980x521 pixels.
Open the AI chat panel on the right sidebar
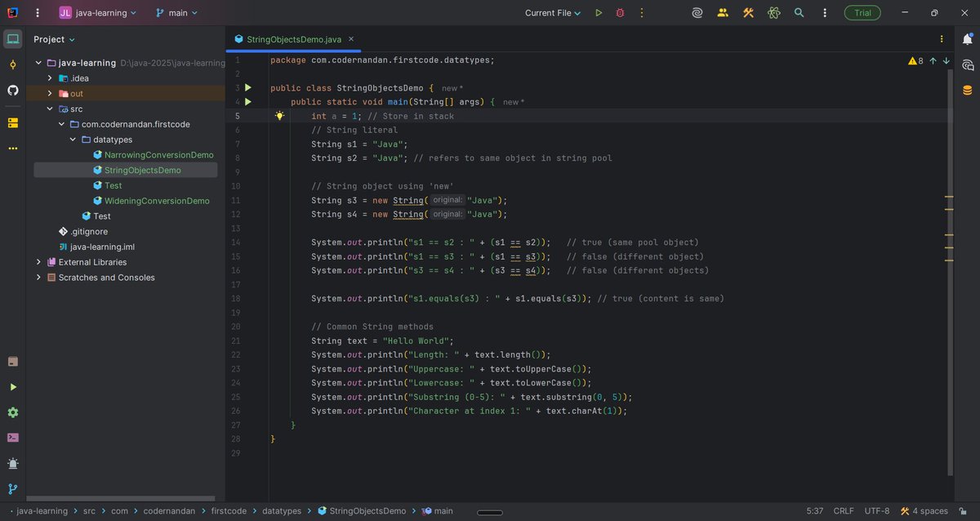(x=968, y=65)
